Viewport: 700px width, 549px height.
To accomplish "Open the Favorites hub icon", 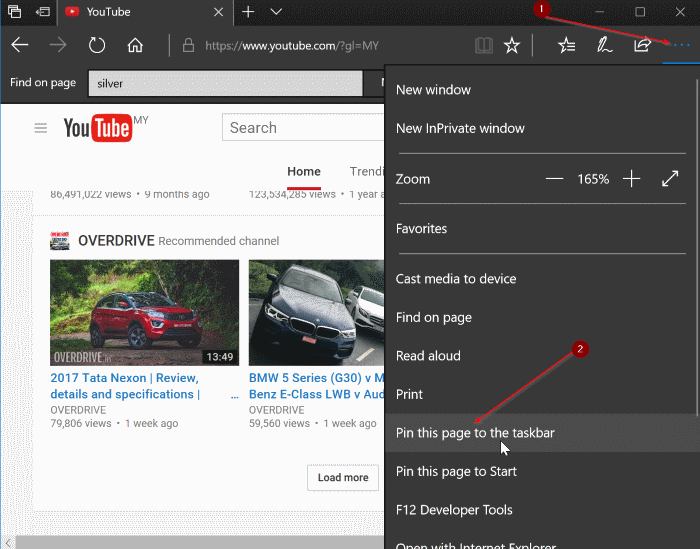I will click(566, 45).
